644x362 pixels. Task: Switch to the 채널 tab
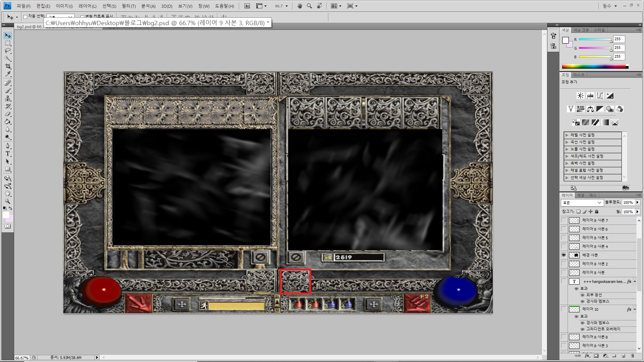[x=581, y=195]
